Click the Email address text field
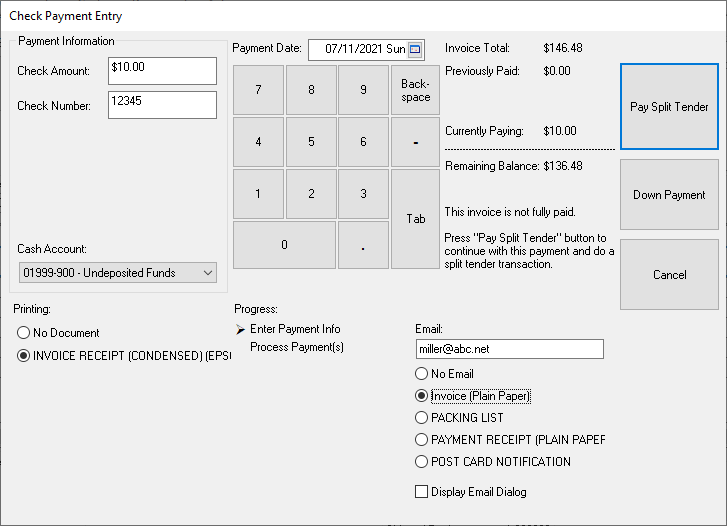 coord(509,349)
